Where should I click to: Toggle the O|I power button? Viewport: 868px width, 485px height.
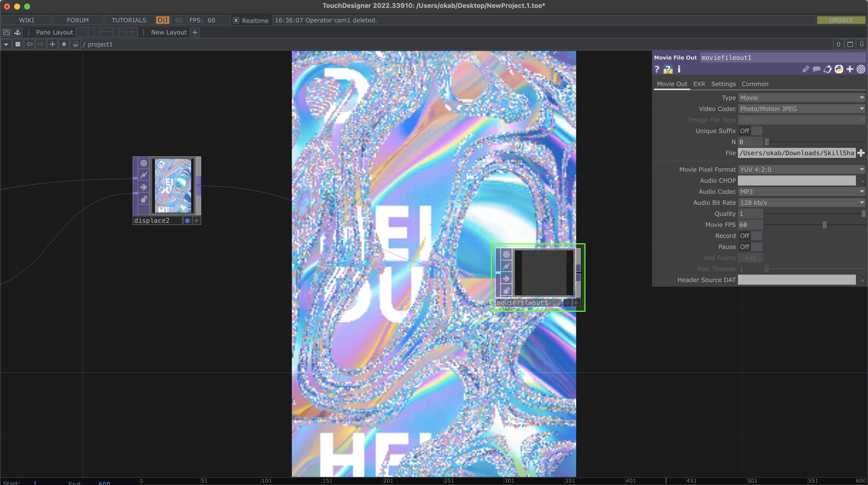[x=163, y=20]
